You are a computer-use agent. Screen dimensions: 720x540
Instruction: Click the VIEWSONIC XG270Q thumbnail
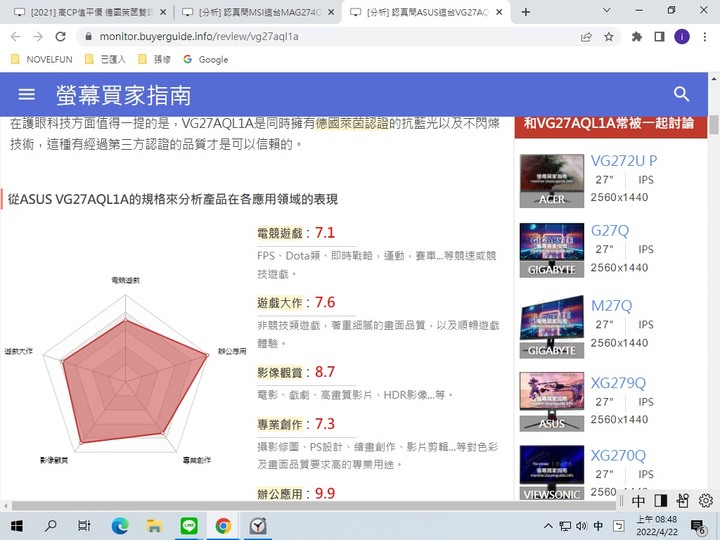pos(551,473)
